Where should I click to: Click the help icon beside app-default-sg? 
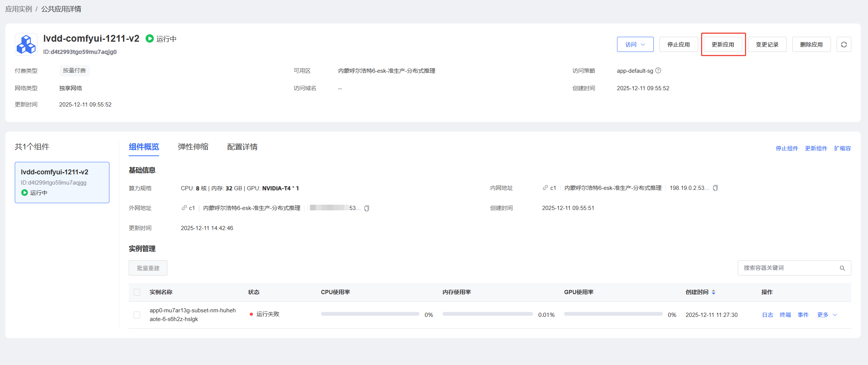click(658, 70)
